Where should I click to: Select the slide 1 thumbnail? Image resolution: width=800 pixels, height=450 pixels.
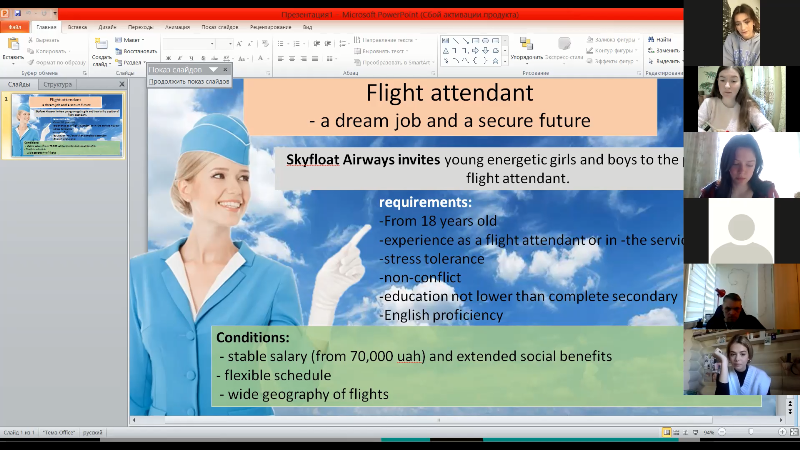point(68,127)
